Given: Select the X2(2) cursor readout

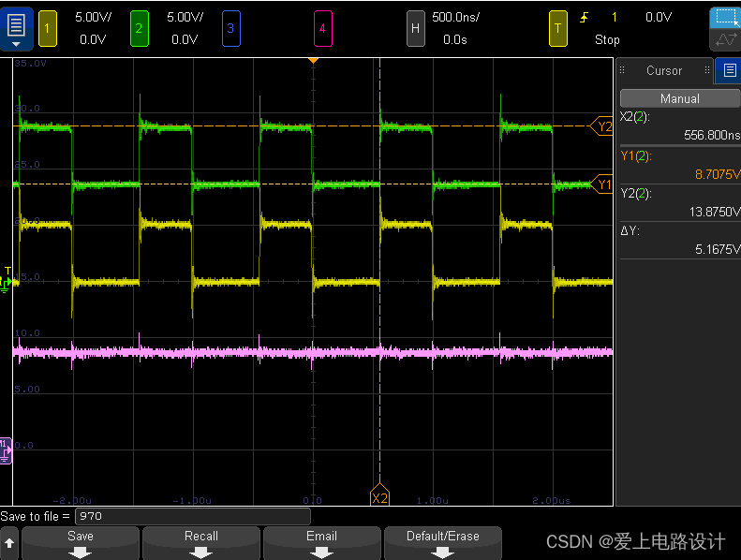Looking at the screenshot, I should (679, 126).
